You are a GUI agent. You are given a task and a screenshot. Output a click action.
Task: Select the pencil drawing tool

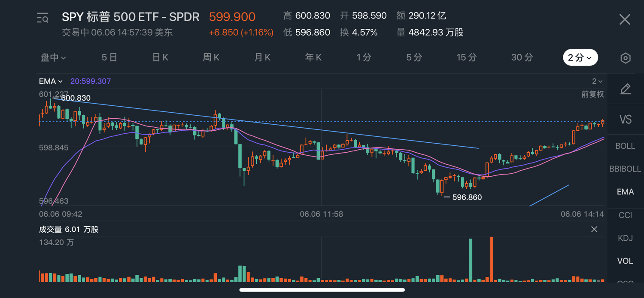(626, 89)
